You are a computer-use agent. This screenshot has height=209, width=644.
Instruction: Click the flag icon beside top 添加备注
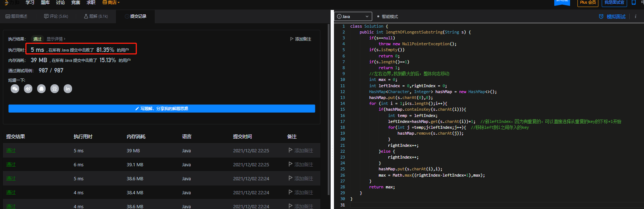(x=292, y=39)
